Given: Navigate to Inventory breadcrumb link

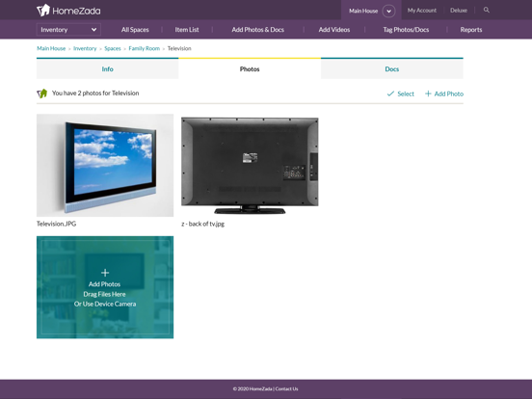Looking at the screenshot, I should [x=85, y=48].
